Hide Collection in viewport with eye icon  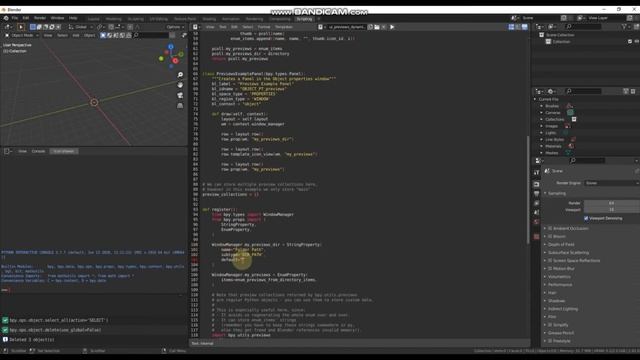(x=636, y=42)
